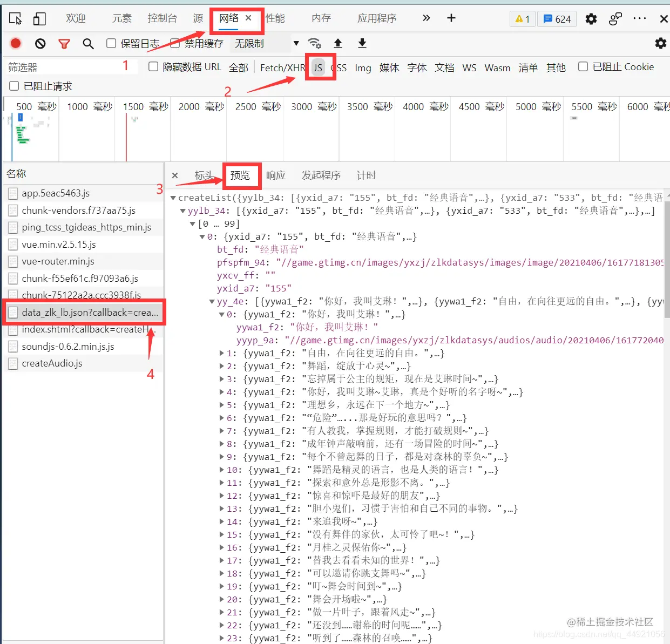Screen dimensions: 670x644
Task: Select the 响应 details tab
Action: [x=276, y=175]
